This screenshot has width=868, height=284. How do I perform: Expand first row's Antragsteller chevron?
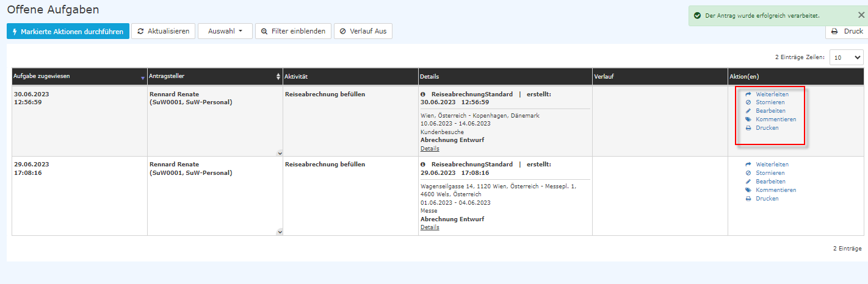tap(279, 153)
